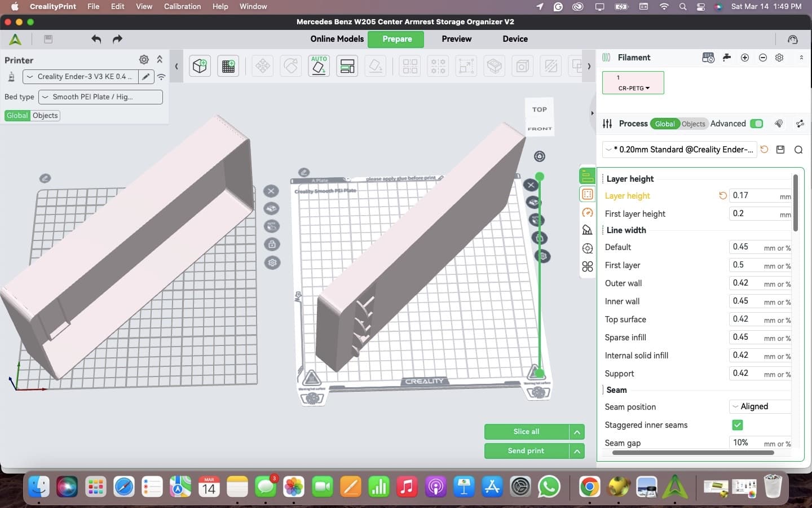Open the File menu
The image size is (812, 508).
93,6
